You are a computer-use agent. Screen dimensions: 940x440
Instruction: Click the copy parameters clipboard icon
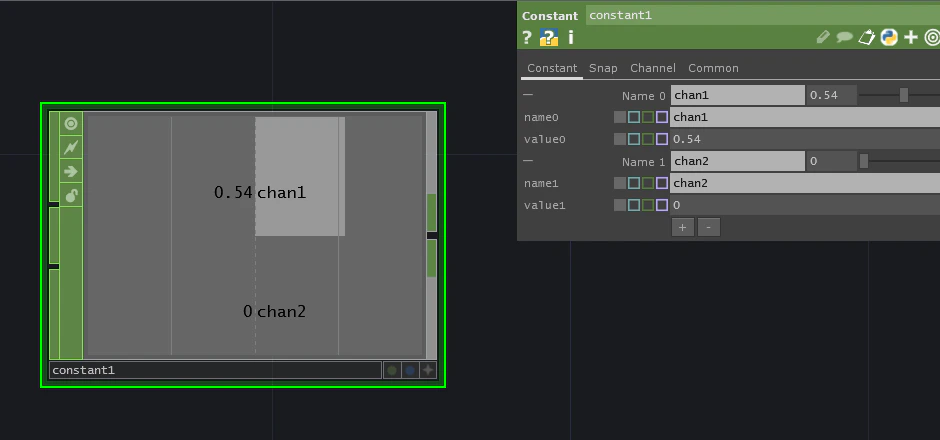pos(866,38)
